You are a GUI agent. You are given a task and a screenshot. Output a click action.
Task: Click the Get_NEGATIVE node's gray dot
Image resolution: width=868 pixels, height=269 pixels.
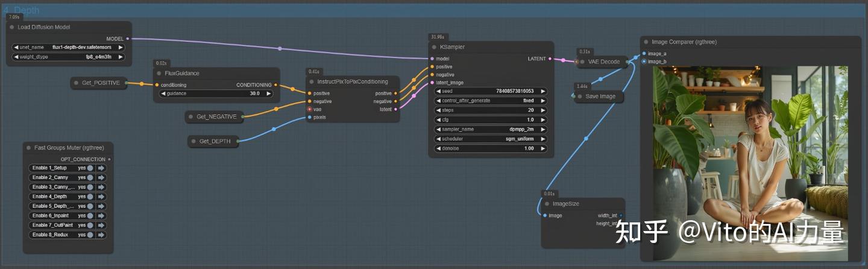(x=191, y=117)
